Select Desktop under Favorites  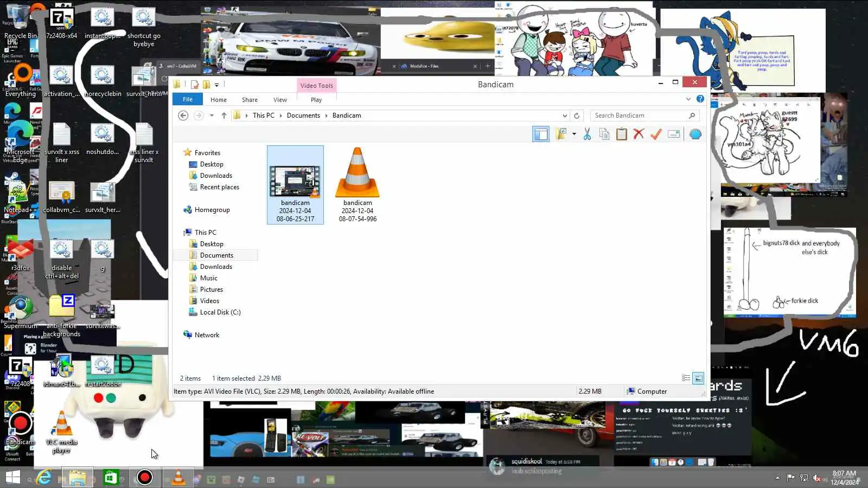(x=212, y=164)
